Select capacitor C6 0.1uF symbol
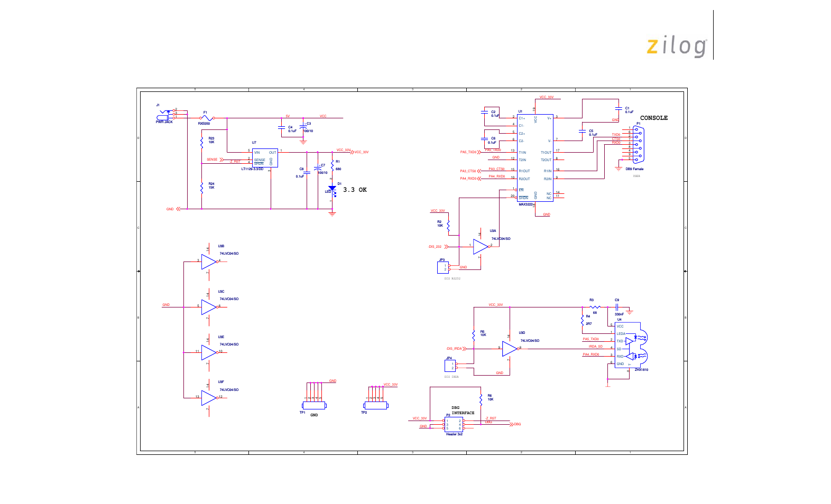 point(484,138)
